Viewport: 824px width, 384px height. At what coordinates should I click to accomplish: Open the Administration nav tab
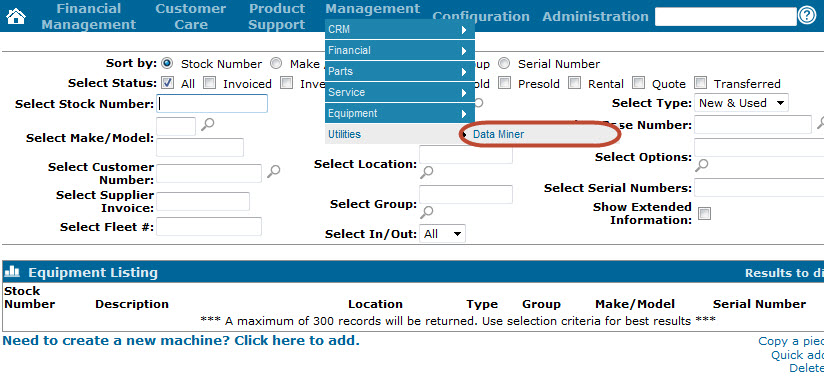[x=595, y=17]
